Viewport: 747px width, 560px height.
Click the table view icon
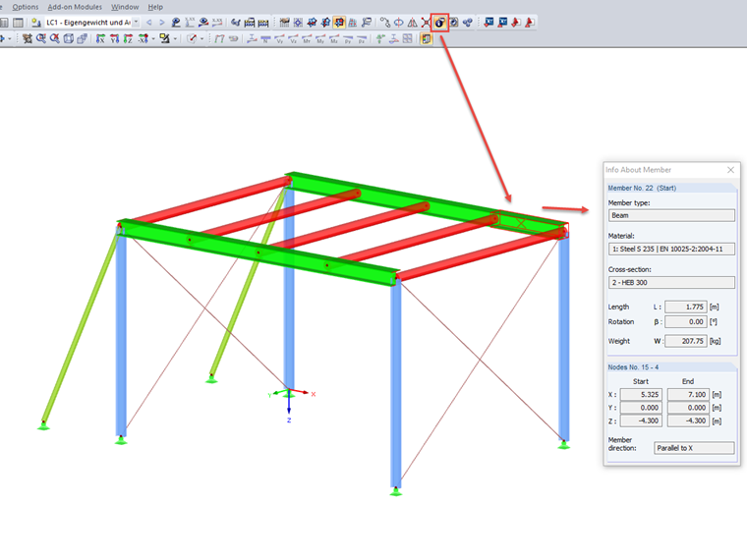(x=18, y=23)
